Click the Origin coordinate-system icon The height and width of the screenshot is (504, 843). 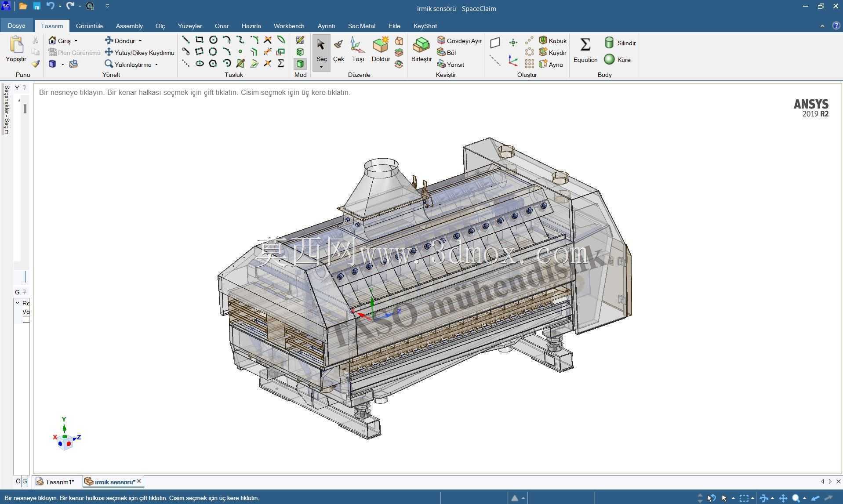(x=513, y=61)
